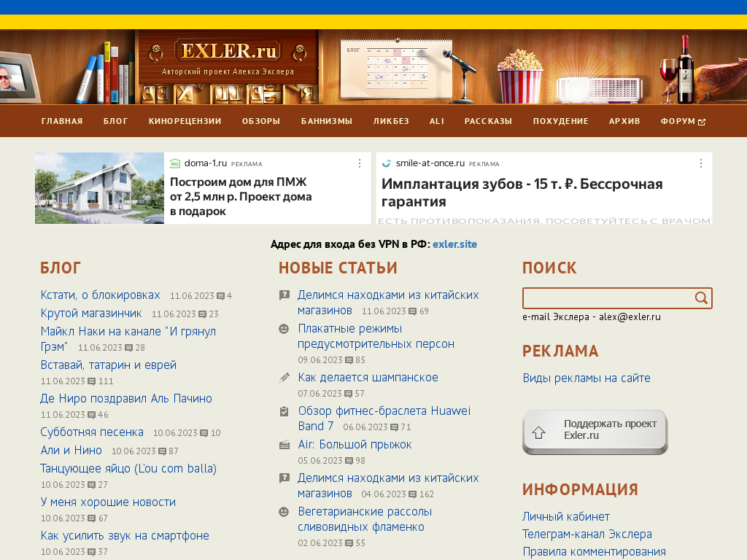Click the Построим дом для ПМЖ ad text
The height and width of the screenshot is (560, 747).
click(241, 197)
